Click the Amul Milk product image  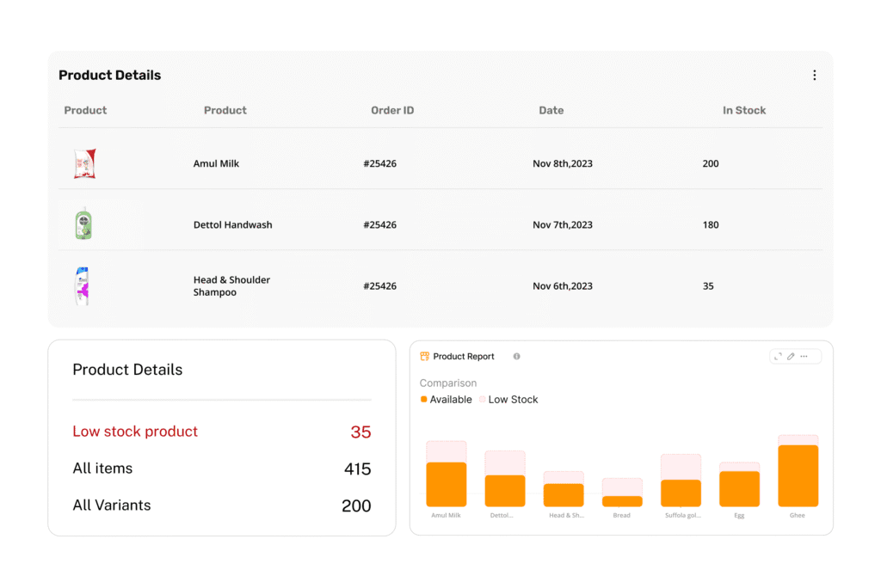tap(84, 163)
